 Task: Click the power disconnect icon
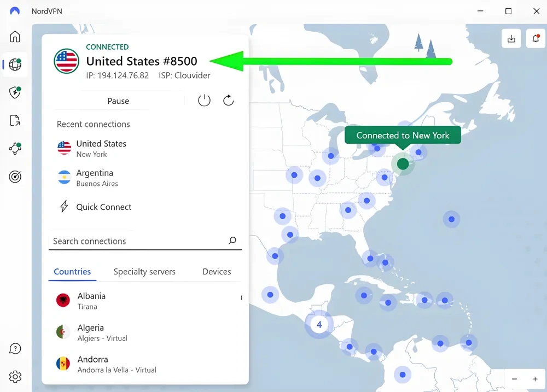pyautogui.click(x=204, y=101)
